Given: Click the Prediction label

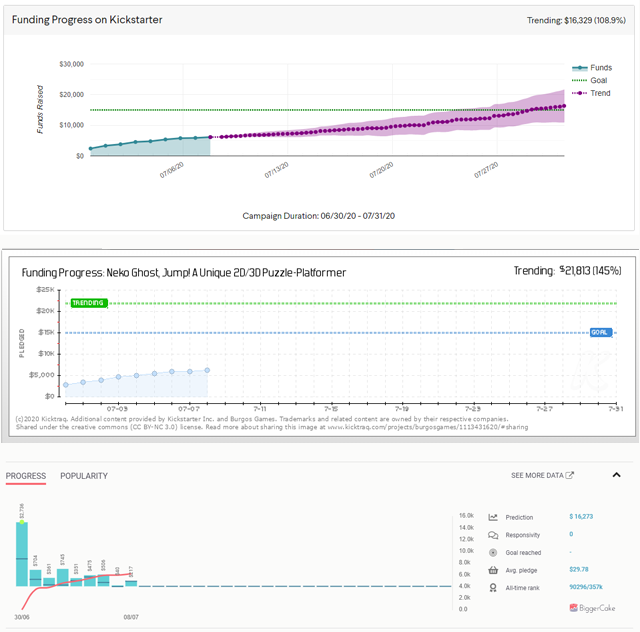Looking at the screenshot, I should 519,517.
